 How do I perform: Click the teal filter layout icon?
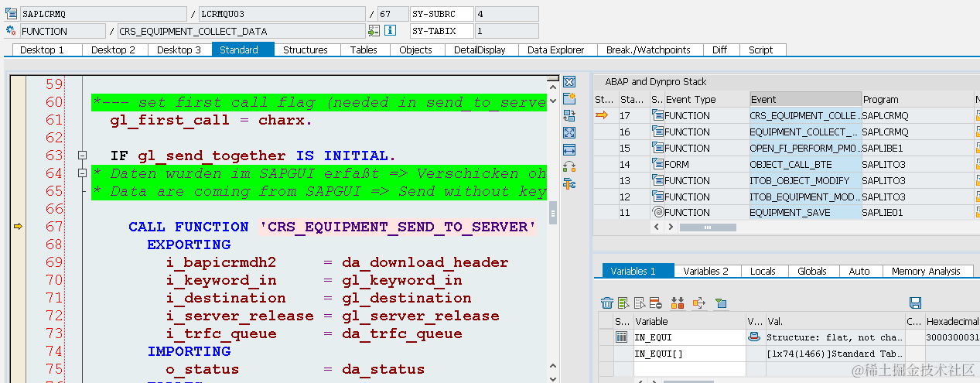point(720,303)
